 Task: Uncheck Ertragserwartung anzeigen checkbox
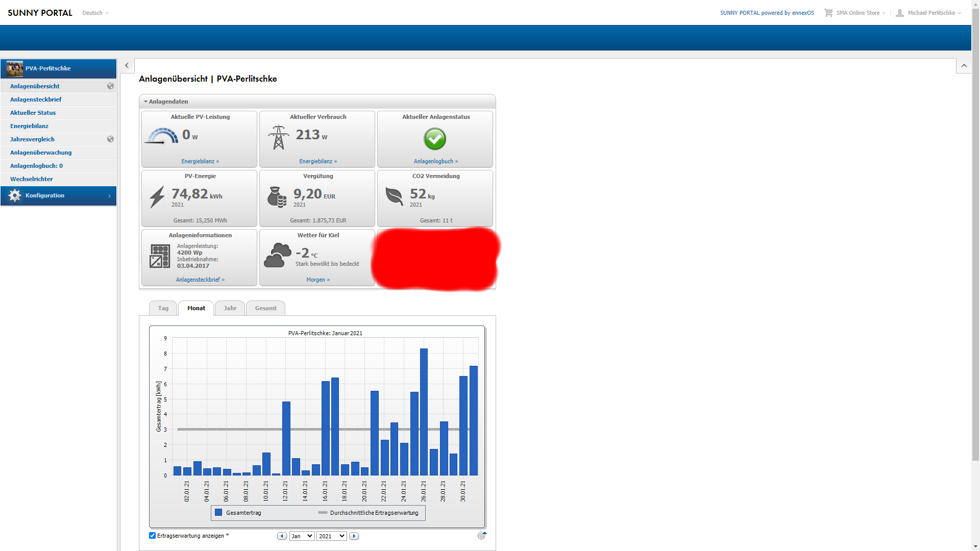click(152, 536)
